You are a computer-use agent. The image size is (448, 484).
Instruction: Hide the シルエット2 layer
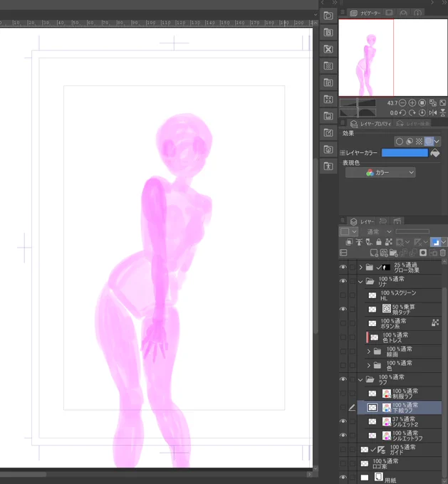343,421
